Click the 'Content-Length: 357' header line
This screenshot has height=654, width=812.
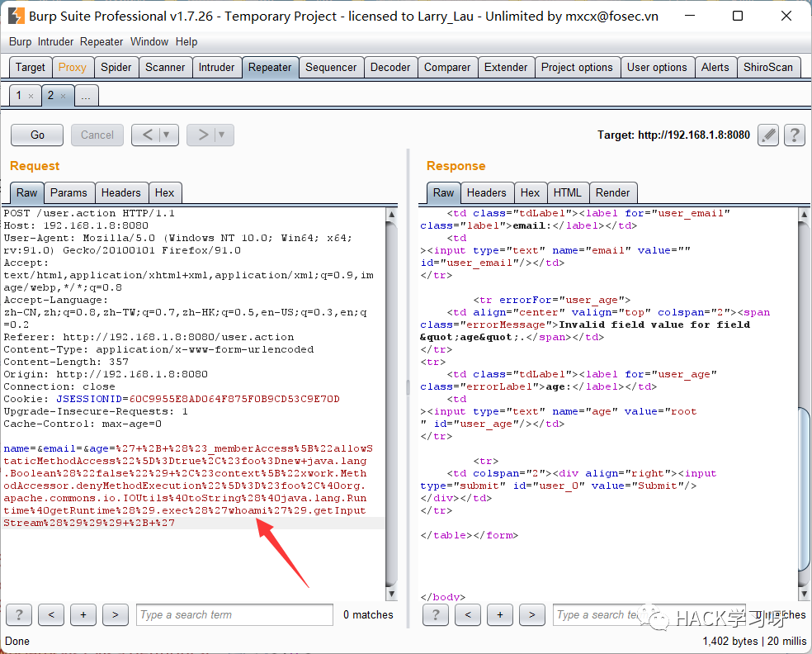tap(66, 363)
